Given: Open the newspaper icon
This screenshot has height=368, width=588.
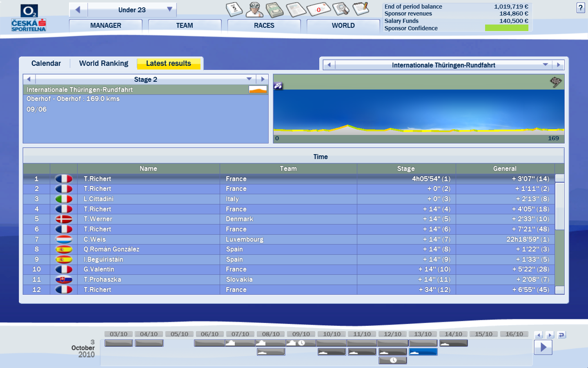Looking at the screenshot, I should (296, 9).
